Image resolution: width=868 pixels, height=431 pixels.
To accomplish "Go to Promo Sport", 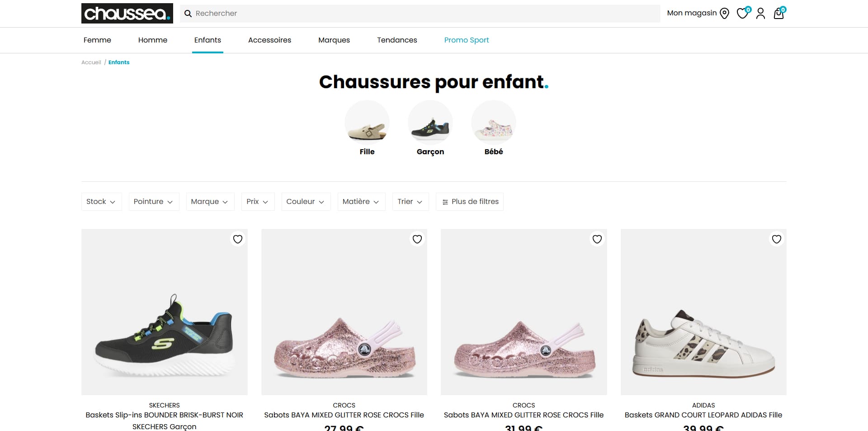I will 467,40.
